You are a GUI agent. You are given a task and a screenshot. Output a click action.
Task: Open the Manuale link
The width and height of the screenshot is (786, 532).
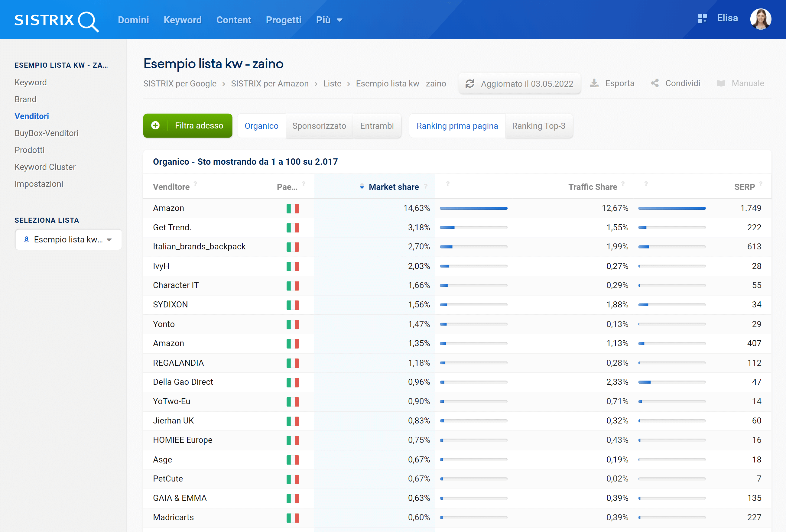[x=740, y=83]
